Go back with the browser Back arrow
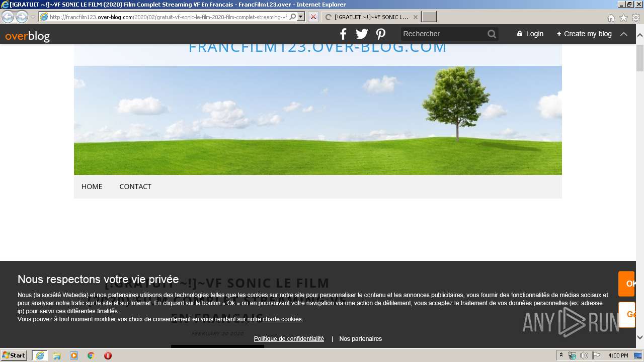 pyautogui.click(x=8, y=17)
